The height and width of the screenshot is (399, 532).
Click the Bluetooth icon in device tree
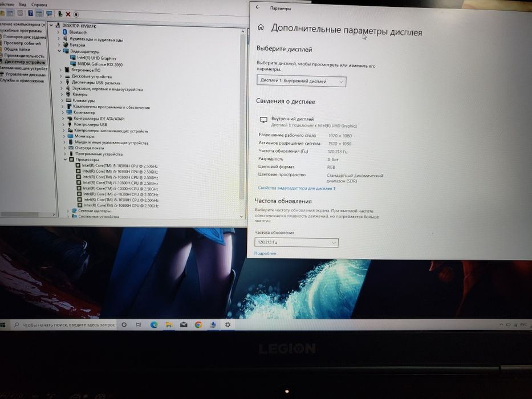(x=65, y=32)
